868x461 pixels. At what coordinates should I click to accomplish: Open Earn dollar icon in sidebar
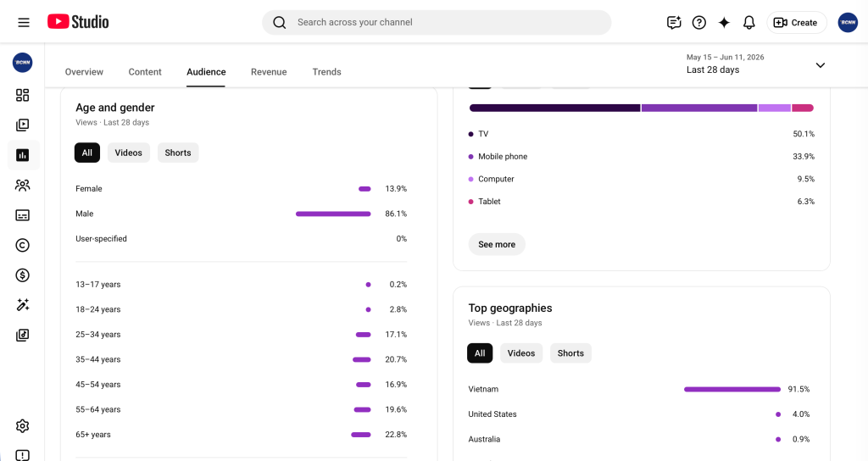click(x=23, y=275)
